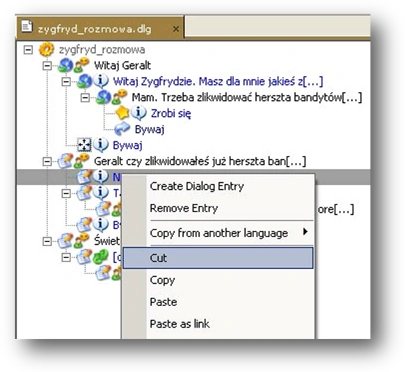405x372 pixels.
Task: Click NPC speaker icon beside Świet entry
Action: click(82, 240)
